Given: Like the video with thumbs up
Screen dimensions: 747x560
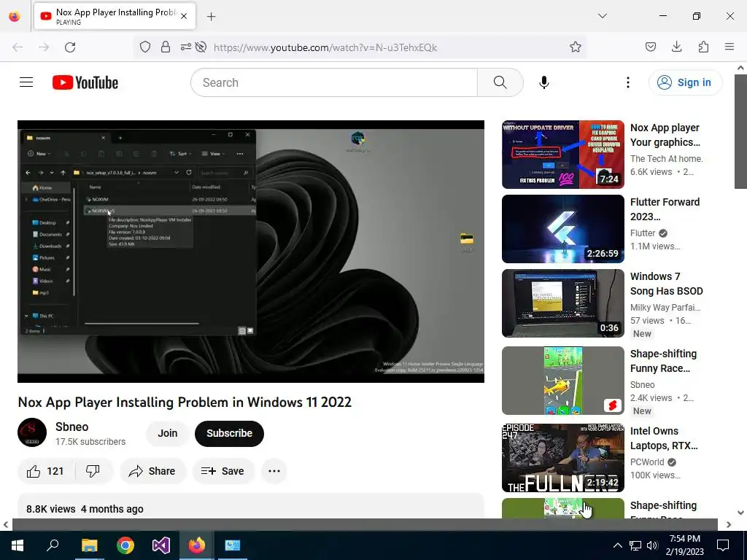Looking at the screenshot, I should tap(45, 471).
